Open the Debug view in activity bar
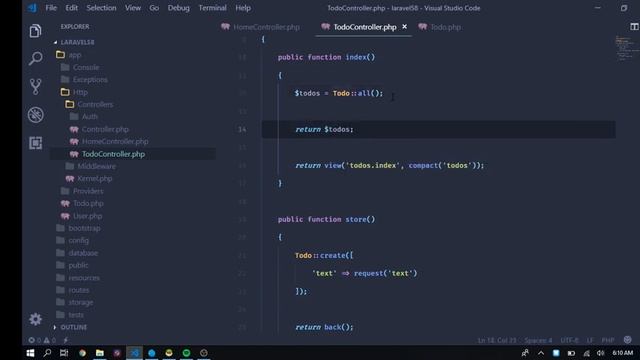Screen dimensions: 640x360 (x=36, y=115)
